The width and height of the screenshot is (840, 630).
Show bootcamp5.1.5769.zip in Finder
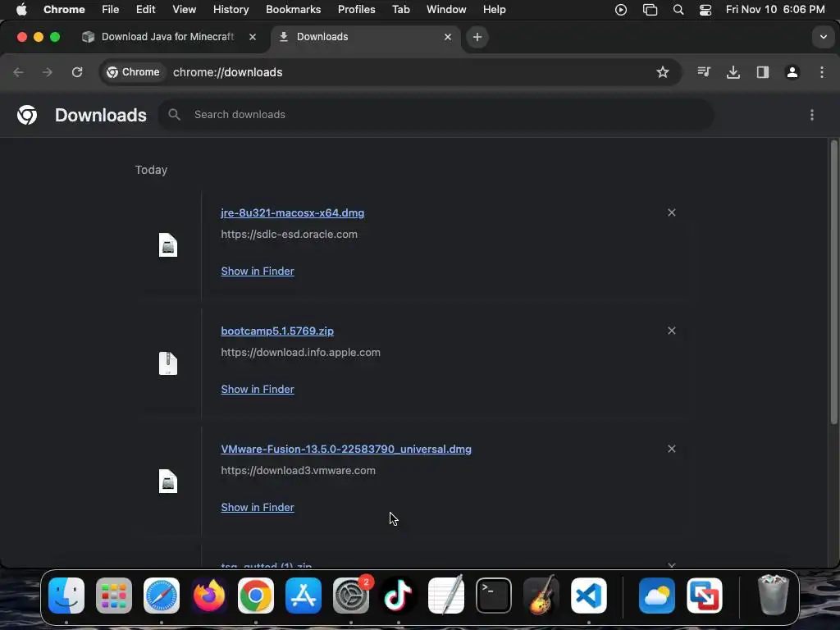[257, 389]
